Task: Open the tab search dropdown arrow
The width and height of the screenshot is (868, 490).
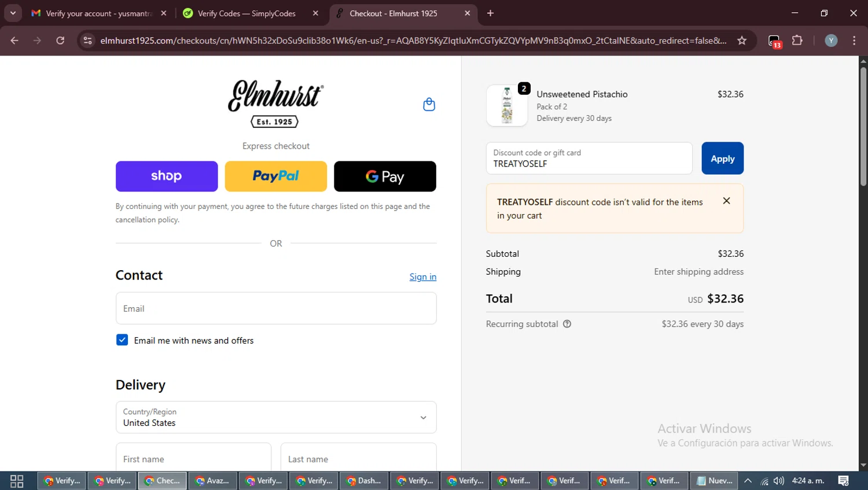Action: click(13, 13)
